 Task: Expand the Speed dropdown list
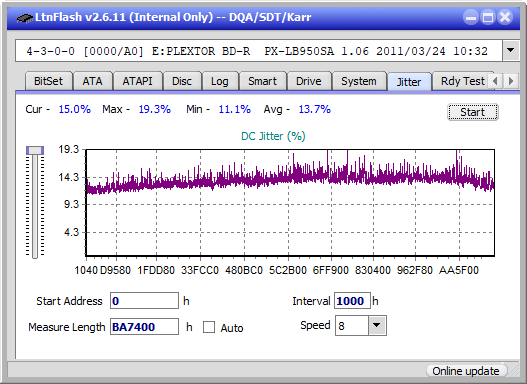pos(377,325)
